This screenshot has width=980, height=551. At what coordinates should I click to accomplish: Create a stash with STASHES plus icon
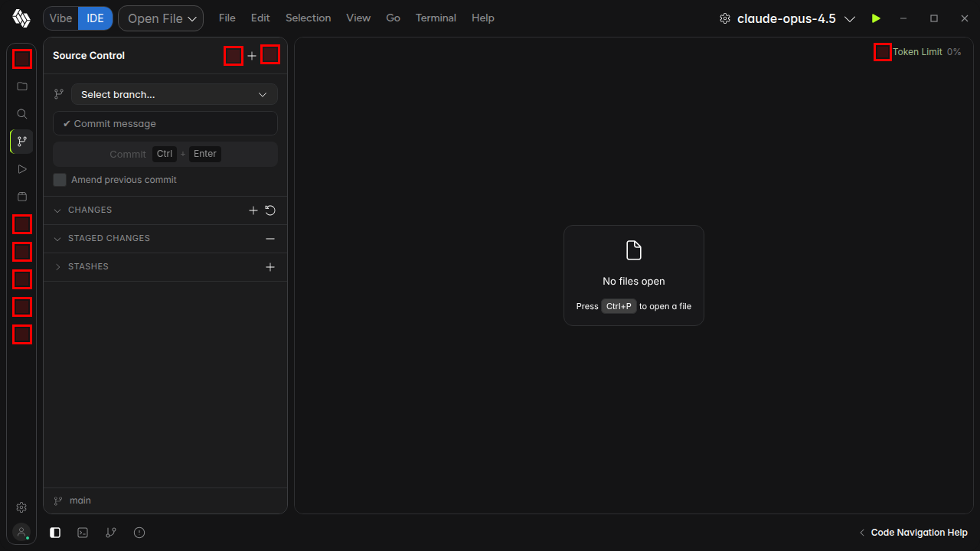pos(270,267)
